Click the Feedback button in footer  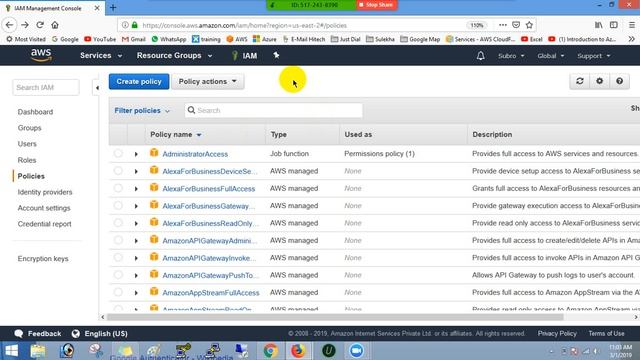[x=38, y=333]
